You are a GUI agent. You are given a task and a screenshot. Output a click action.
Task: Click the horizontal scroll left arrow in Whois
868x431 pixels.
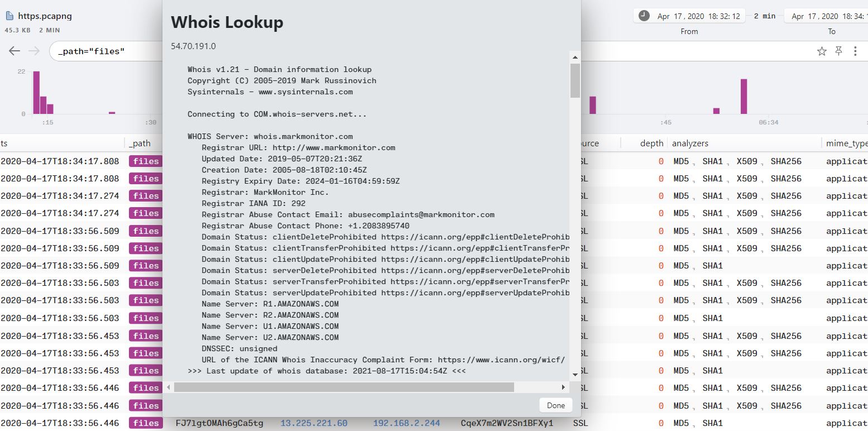click(x=168, y=387)
